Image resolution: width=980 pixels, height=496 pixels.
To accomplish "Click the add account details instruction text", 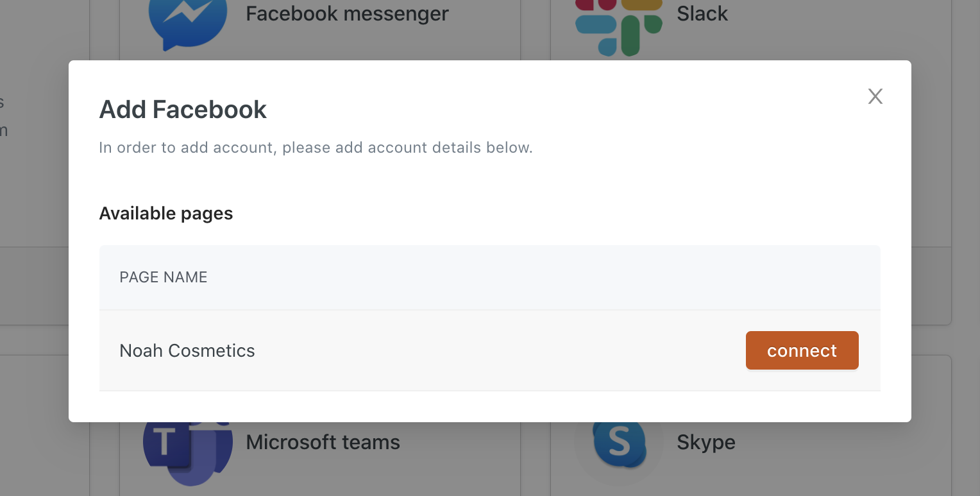I will [316, 148].
